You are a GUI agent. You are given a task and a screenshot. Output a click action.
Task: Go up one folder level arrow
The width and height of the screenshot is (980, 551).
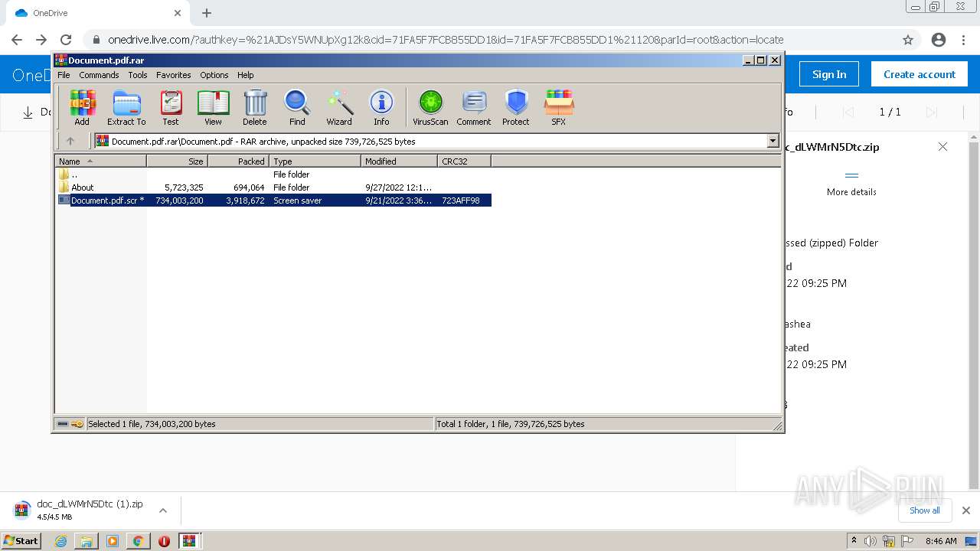(70, 141)
